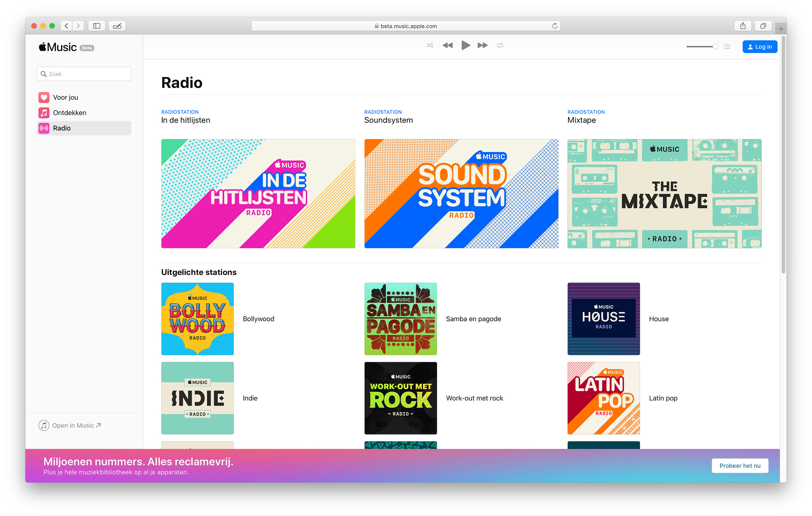Viewport: 812px width, 516px height.
Task: Click the Bollywood station label
Action: 258,319
